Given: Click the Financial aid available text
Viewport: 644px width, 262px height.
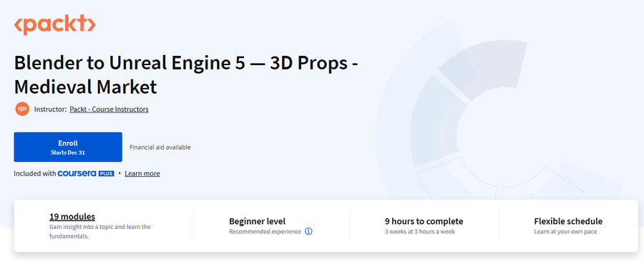Looking at the screenshot, I should [160, 147].
